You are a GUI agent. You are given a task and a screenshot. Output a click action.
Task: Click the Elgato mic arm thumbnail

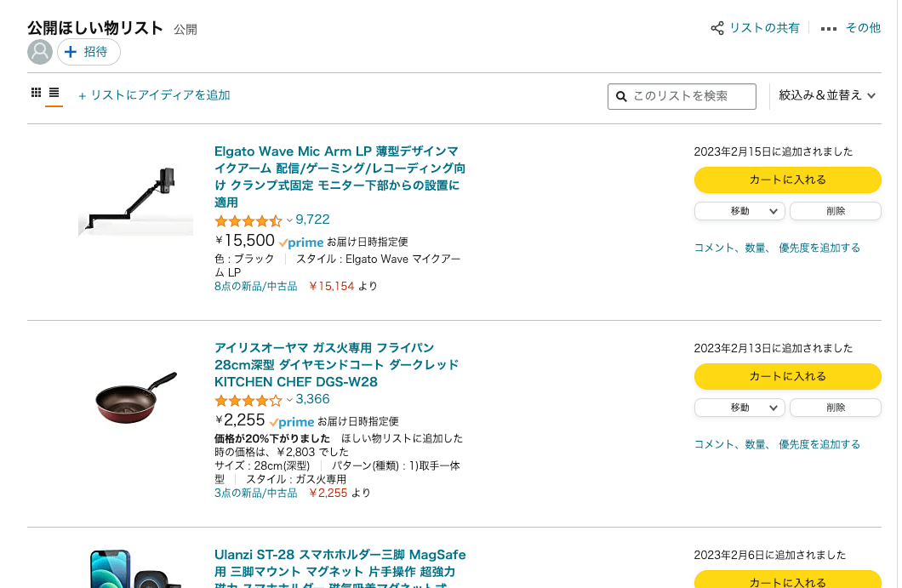pyautogui.click(x=136, y=201)
